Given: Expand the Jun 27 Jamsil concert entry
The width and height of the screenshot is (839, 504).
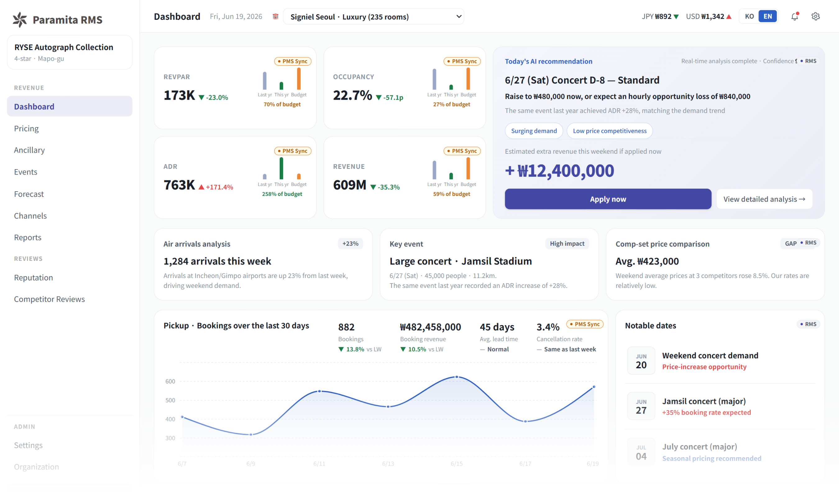Looking at the screenshot, I should [720, 406].
